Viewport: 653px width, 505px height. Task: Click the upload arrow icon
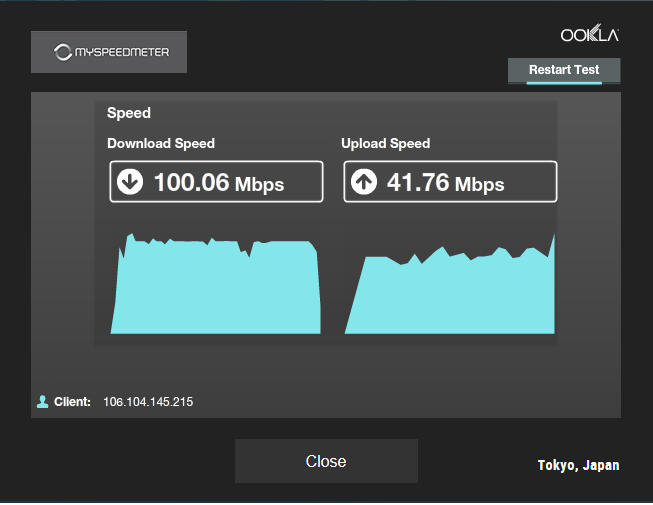364,182
